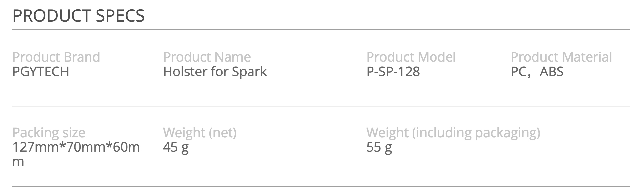Click the Holster for Spark text

point(215,72)
